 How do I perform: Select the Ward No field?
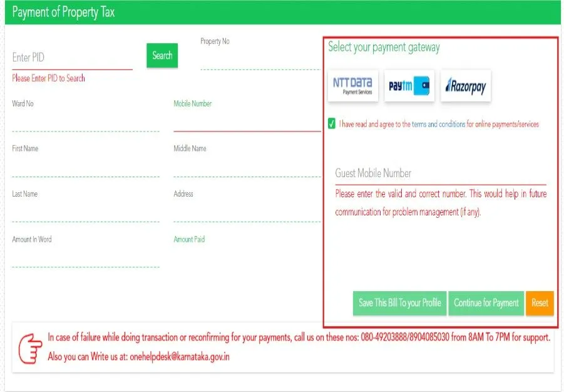tap(85, 121)
